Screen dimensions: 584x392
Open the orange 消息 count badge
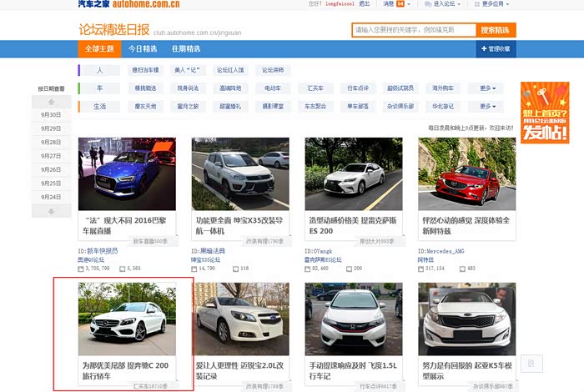(x=400, y=3)
